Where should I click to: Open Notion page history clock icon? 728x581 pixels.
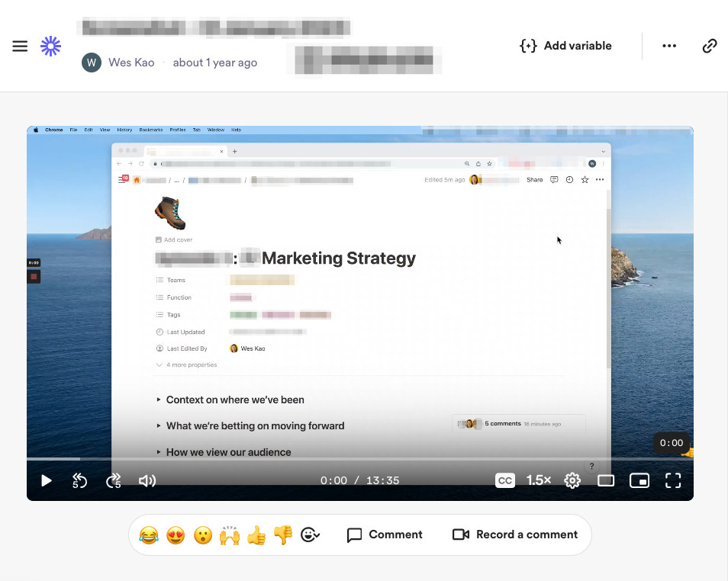[x=569, y=180]
